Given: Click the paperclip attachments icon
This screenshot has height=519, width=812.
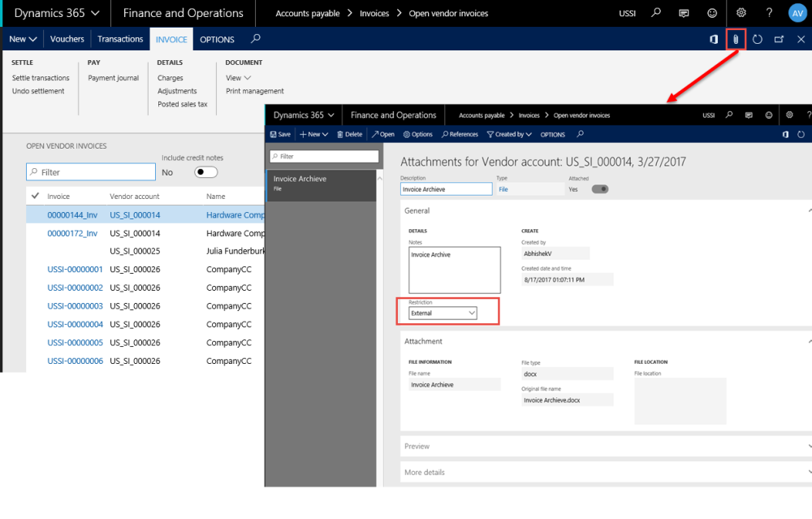Looking at the screenshot, I should coord(735,39).
